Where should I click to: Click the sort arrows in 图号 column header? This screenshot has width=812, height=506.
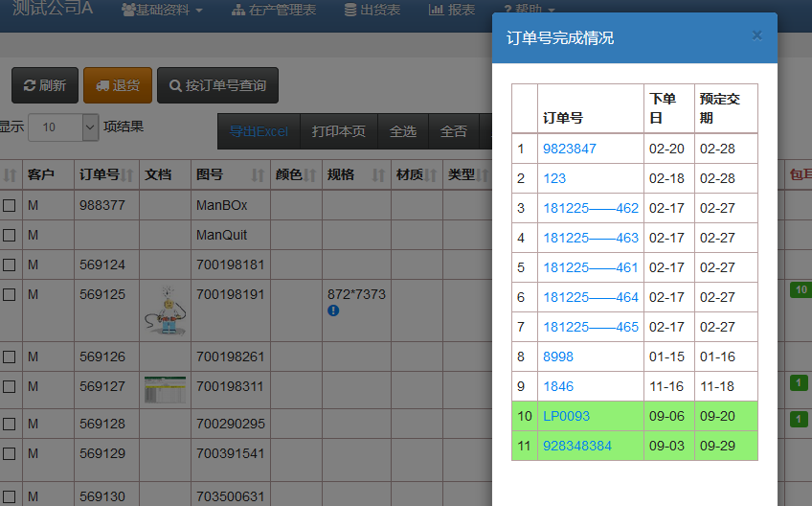(x=258, y=175)
